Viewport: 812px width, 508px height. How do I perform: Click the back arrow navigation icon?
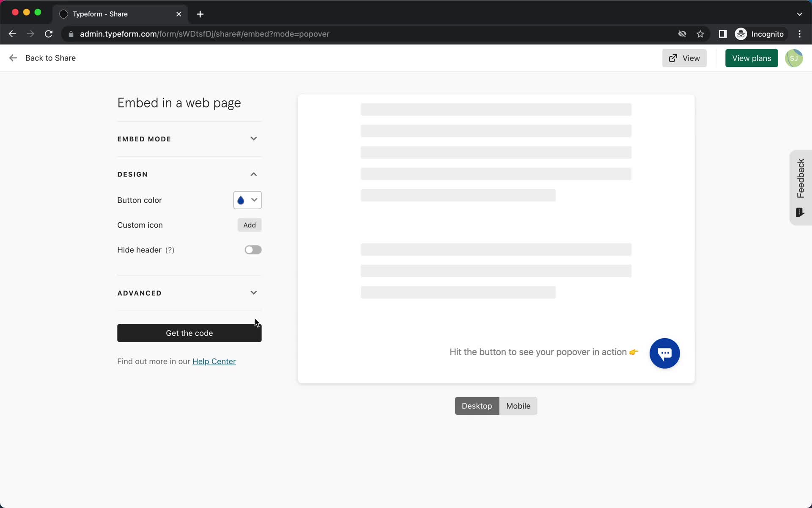13,57
